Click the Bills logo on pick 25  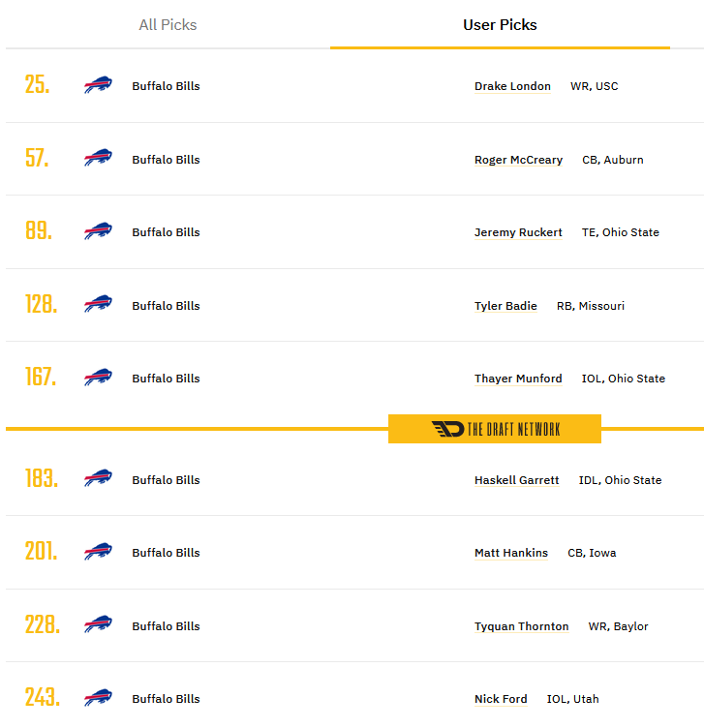pos(98,85)
